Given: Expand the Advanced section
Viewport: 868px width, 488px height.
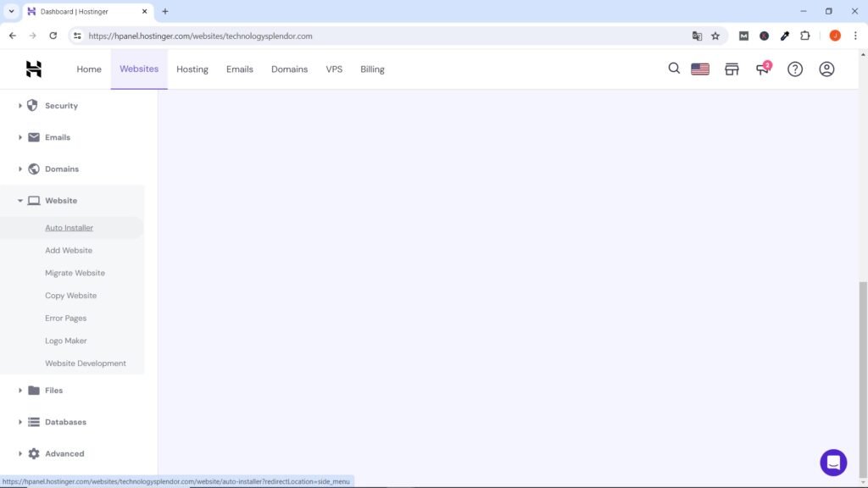Looking at the screenshot, I should pos(64,453).
